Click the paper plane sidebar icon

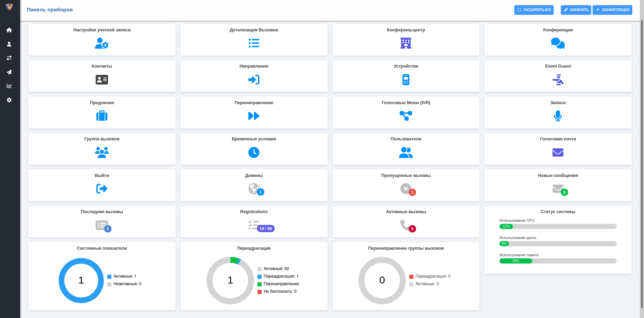9,72
